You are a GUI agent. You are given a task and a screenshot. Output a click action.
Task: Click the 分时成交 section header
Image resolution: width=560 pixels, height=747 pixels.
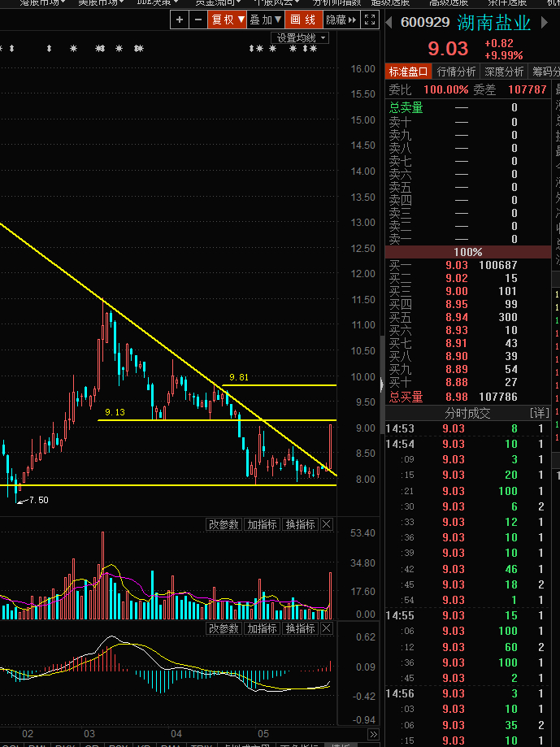tap(467, 413)
